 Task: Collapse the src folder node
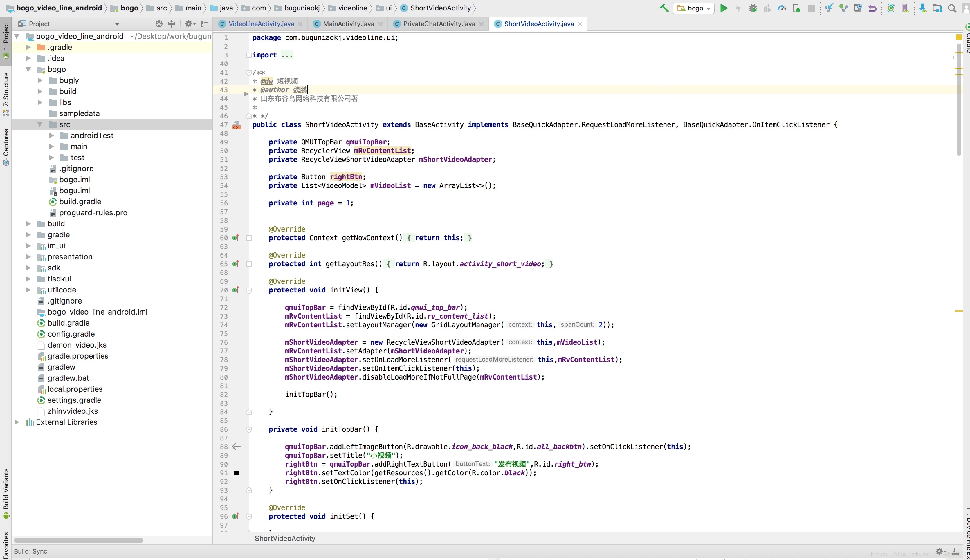coord(39,124)
